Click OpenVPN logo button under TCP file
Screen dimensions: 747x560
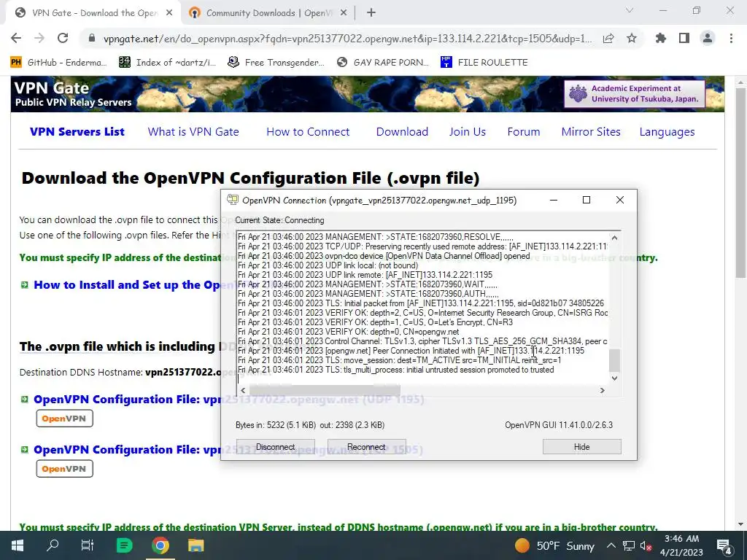(x=64, y=469)
